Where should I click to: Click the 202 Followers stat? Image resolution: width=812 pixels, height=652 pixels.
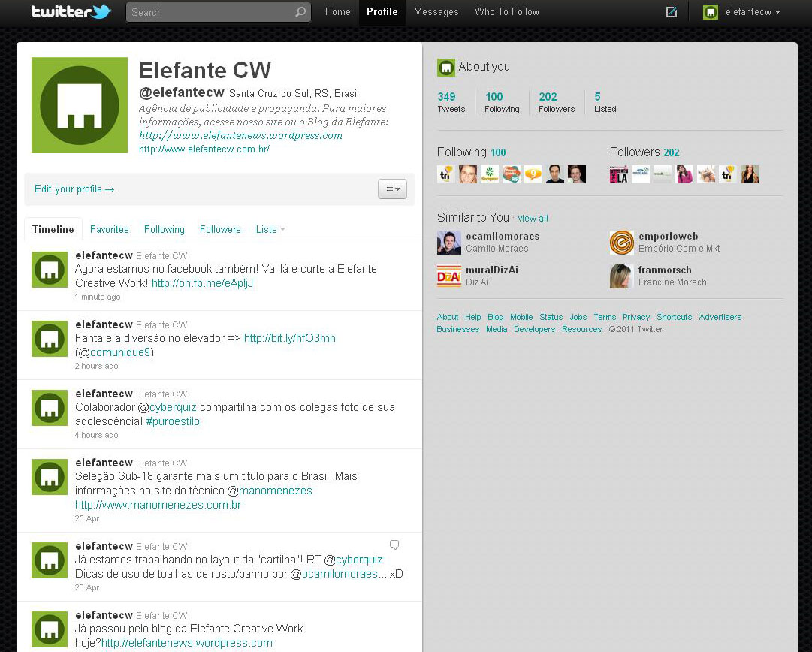[557, 102]
